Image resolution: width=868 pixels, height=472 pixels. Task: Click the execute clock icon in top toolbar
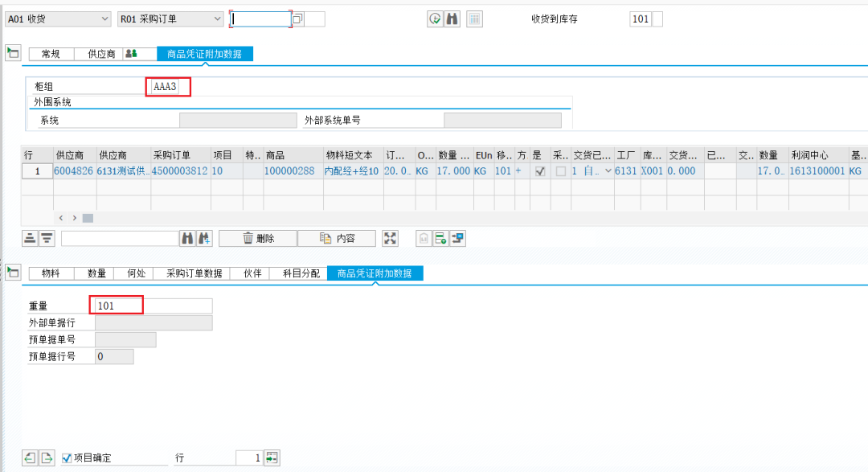coord(435,18)
